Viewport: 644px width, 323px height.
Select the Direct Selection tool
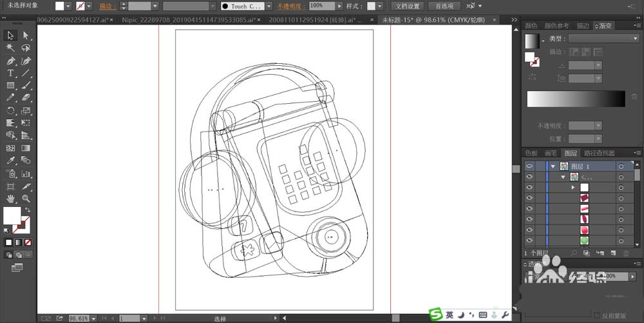pos(26,35)
